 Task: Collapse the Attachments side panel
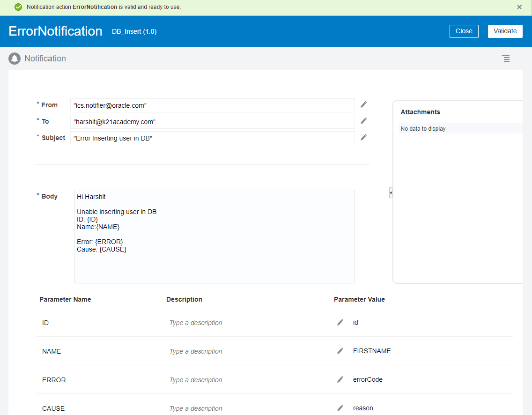pos(391,192)
